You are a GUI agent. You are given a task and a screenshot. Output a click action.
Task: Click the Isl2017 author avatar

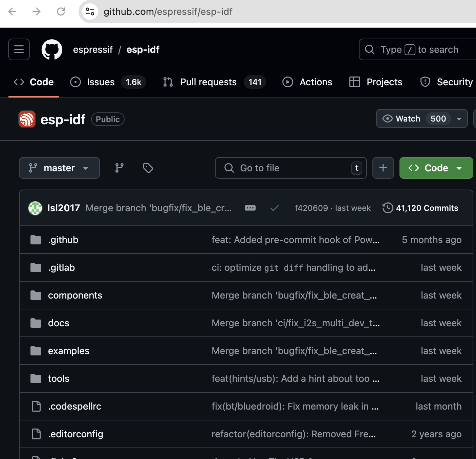[x=35, y=208]
